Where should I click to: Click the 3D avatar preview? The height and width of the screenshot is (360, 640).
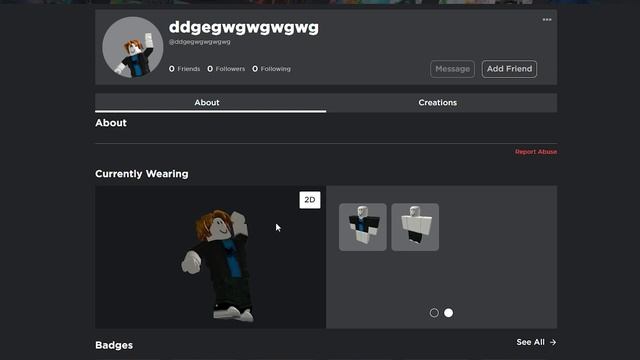[x=211, y=257]
